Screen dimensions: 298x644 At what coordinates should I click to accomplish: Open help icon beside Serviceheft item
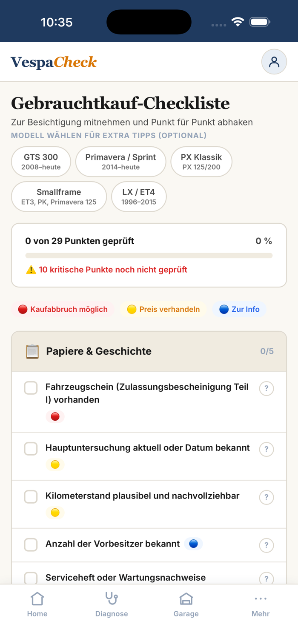(266, 579)
